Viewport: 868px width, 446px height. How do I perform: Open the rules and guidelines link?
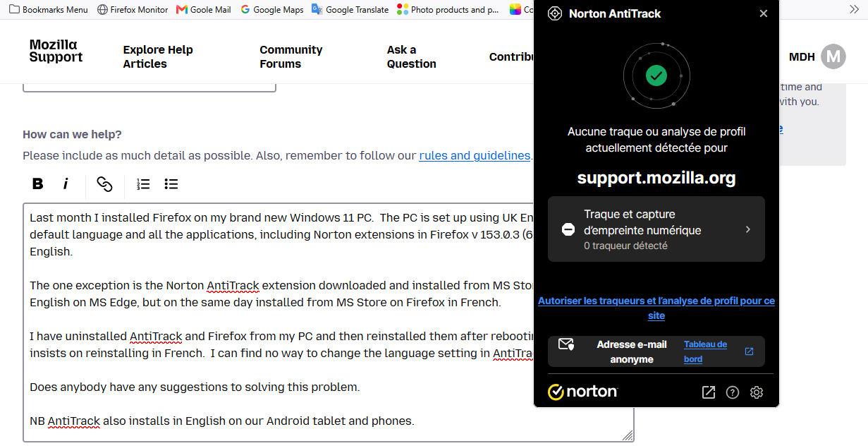[x=475, y=155]
